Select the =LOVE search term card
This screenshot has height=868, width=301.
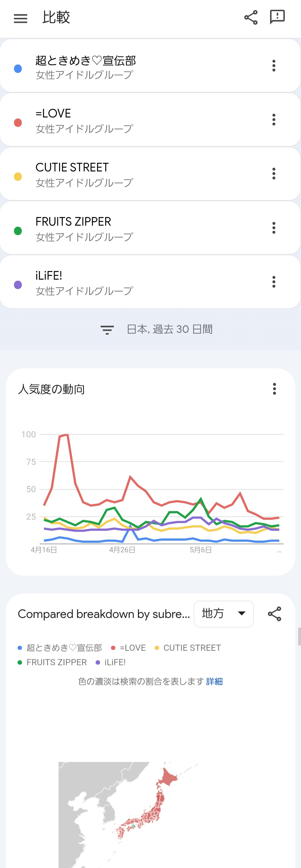coord(150,120)
